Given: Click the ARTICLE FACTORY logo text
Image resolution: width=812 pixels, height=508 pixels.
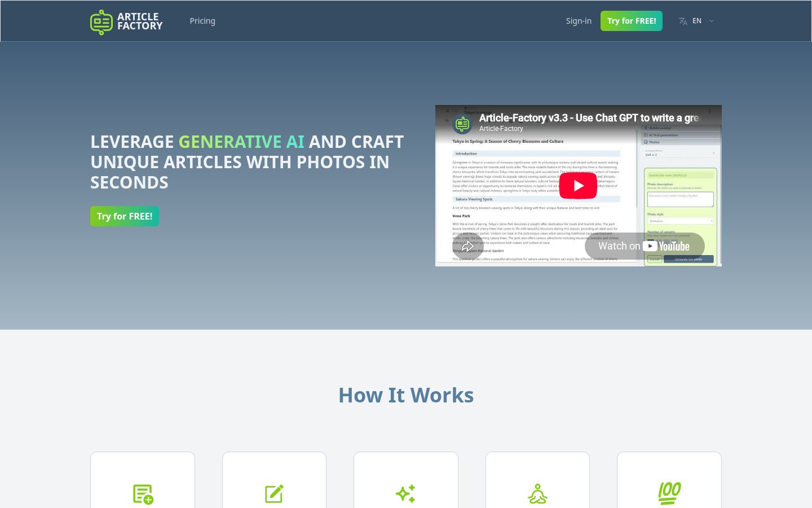Looking at the screenshot, I should (140, 21).
